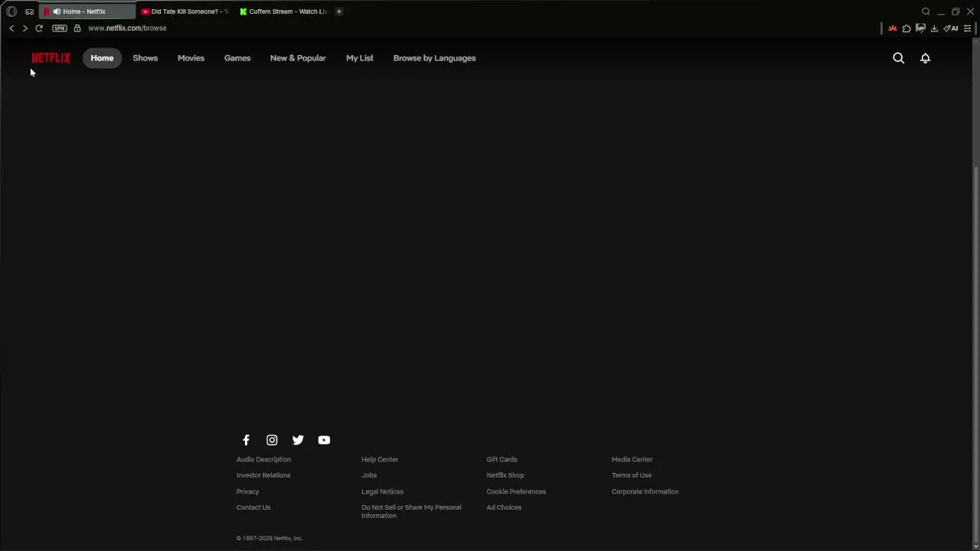Open Netflix Facebook page icon
This screenshot has height=551, width=980.
point(246,440)
